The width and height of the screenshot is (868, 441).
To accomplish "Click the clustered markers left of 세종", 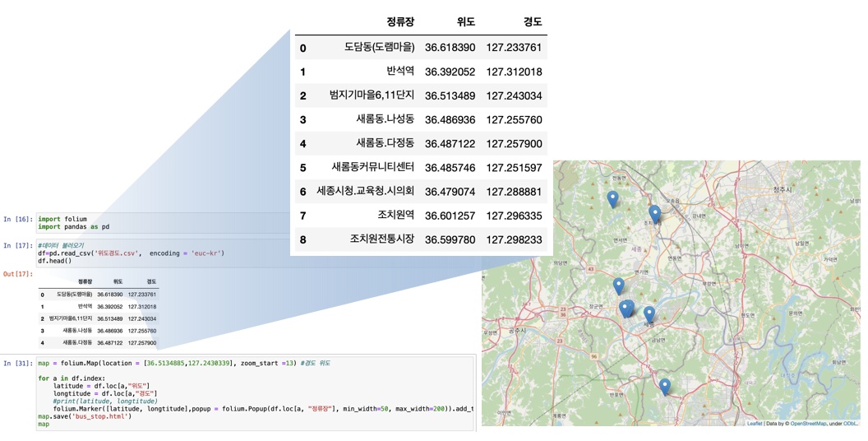I will 626,309.
